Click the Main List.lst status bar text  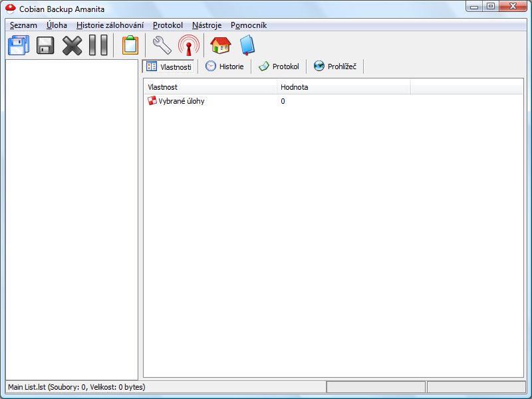click(x=76, y=387)
